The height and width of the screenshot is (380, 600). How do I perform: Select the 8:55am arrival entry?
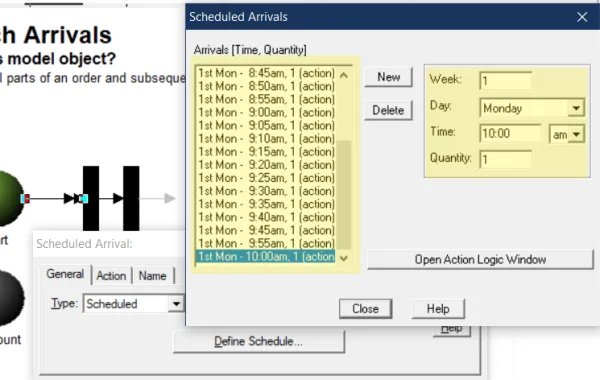tap(266, 99)
